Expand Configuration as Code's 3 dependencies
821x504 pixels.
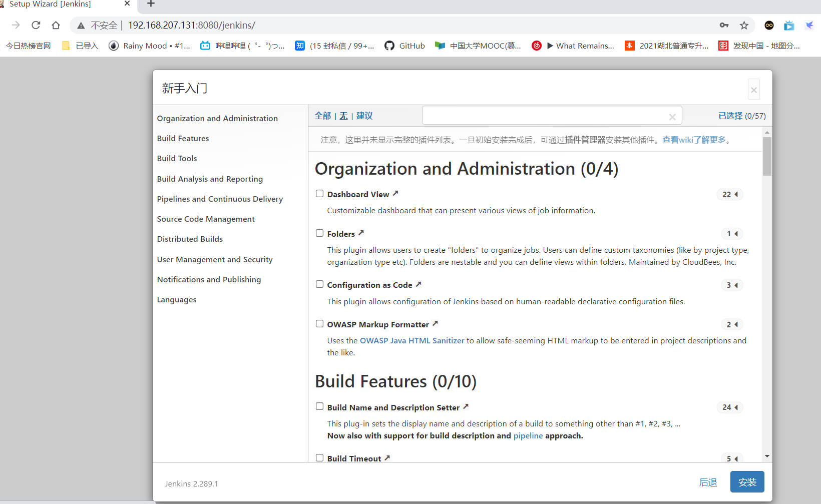click(732, 285)
